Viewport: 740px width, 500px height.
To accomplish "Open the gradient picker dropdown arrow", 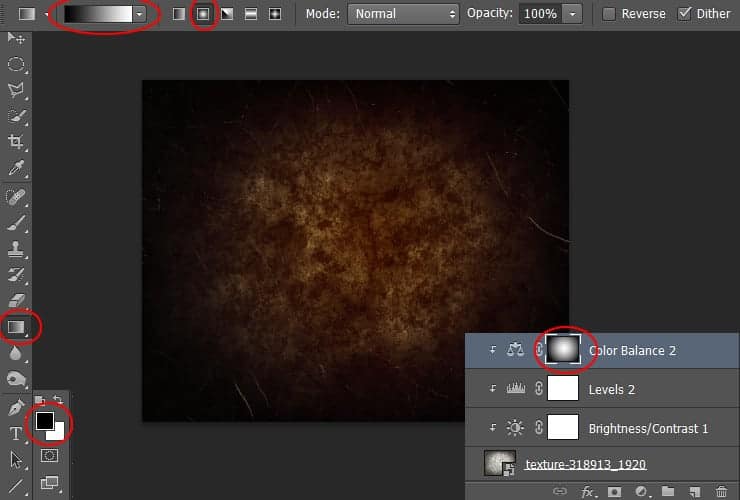I will click(x=140, y=14).
